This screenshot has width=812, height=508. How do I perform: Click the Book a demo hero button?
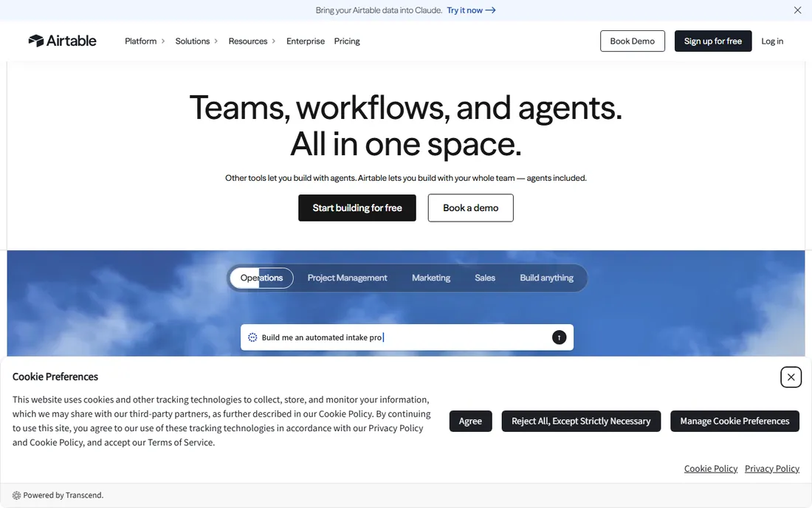(470, 207)
